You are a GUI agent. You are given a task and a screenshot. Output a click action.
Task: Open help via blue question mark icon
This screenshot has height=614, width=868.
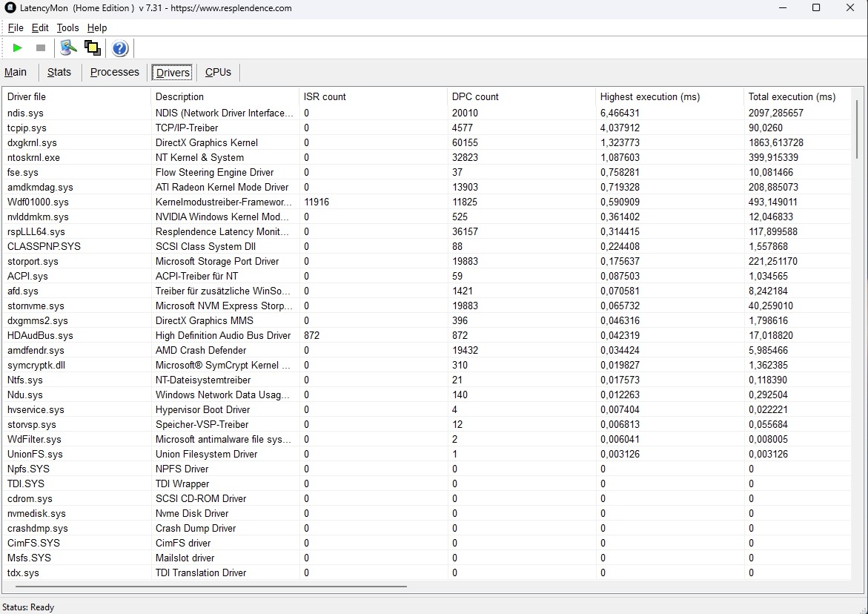click(x=120, y=49)
